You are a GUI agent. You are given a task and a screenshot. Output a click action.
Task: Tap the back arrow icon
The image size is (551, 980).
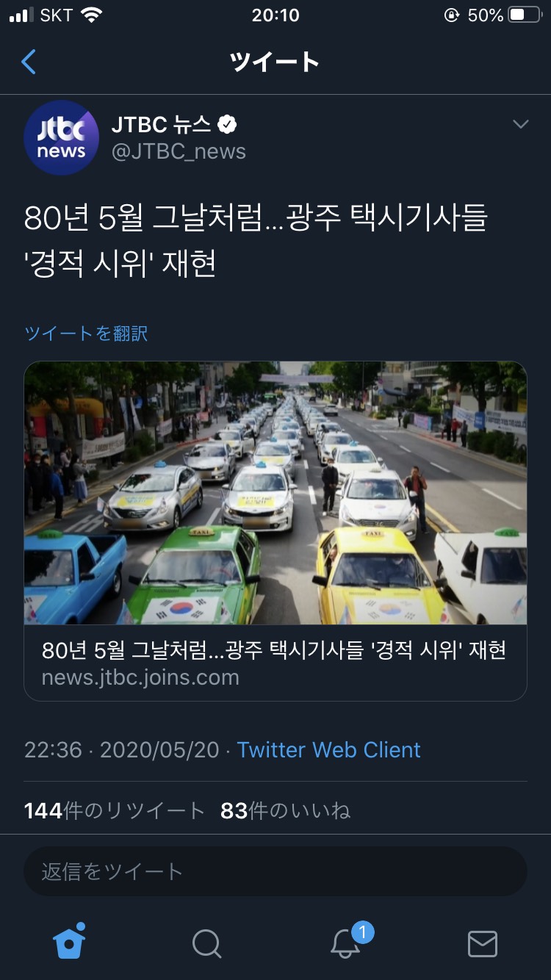(x=29, y=62)
